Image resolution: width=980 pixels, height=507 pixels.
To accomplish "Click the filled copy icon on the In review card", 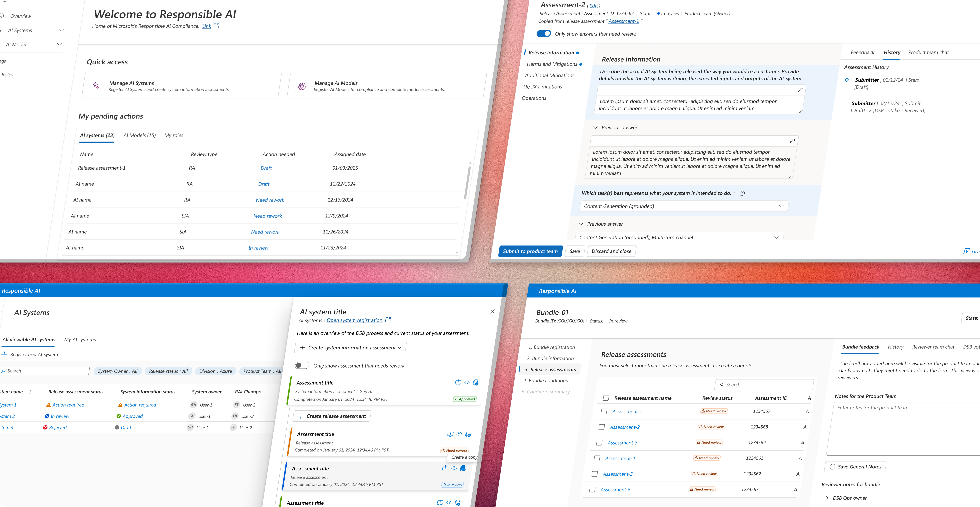I will [x=463, y=468].
